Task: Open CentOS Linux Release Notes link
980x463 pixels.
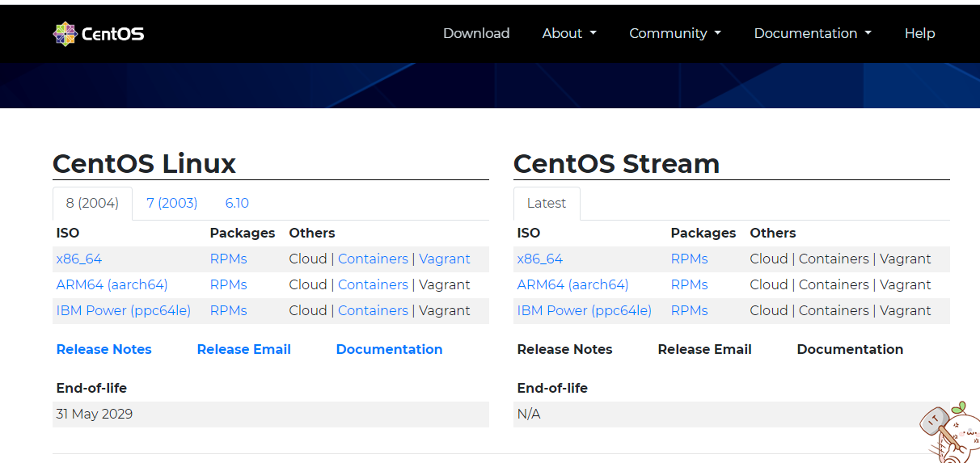Action: coord(104,349)
